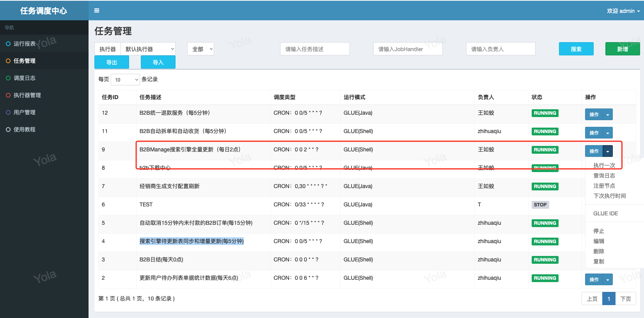Image resolution: width=644 pixels, height=318 pixels.
Task: Click the 导出 export button
Action: click(x=112, y=62)
